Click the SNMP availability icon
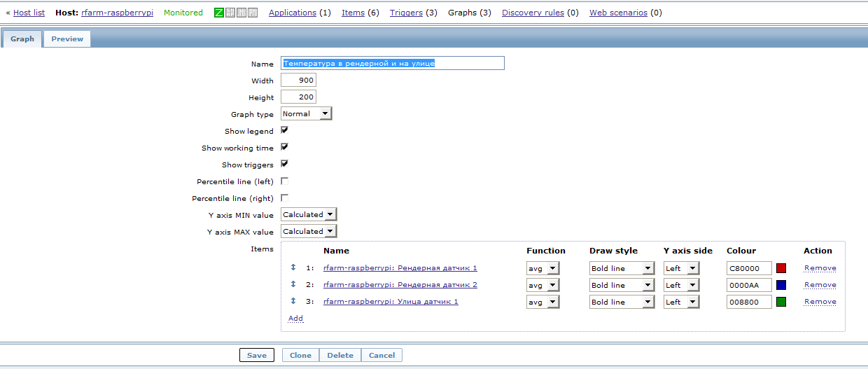Screen dimensions: 868x369 point(230,13)
